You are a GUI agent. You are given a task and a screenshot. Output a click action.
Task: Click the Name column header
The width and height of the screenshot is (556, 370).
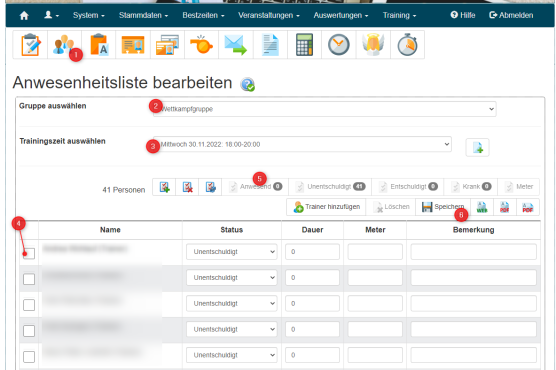coord(110,230)
